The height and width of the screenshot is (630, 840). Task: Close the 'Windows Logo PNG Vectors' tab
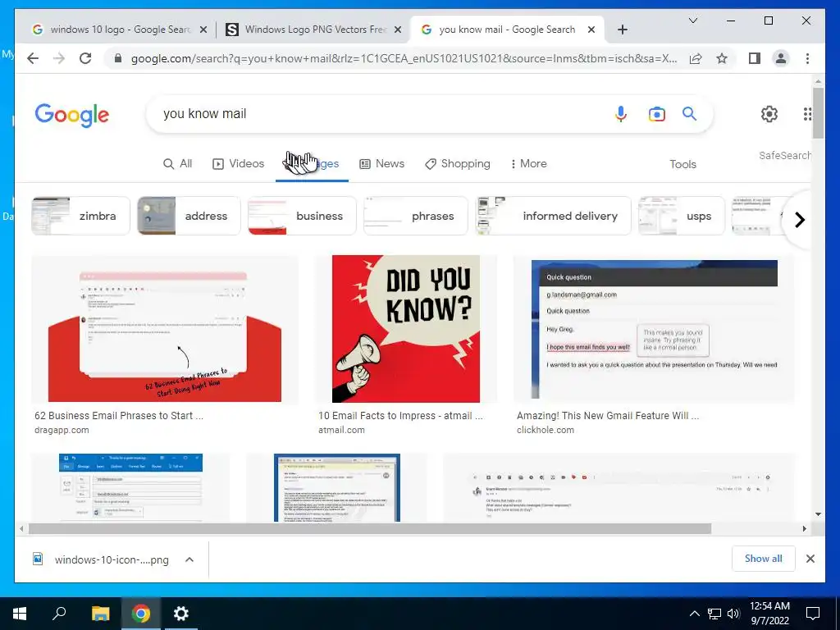coord(398,30)
